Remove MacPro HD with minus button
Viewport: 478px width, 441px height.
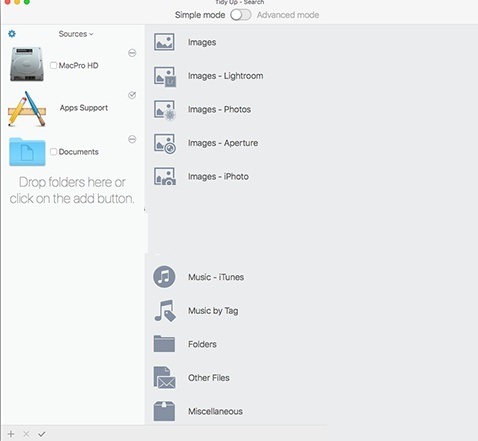tap(132, 53)
